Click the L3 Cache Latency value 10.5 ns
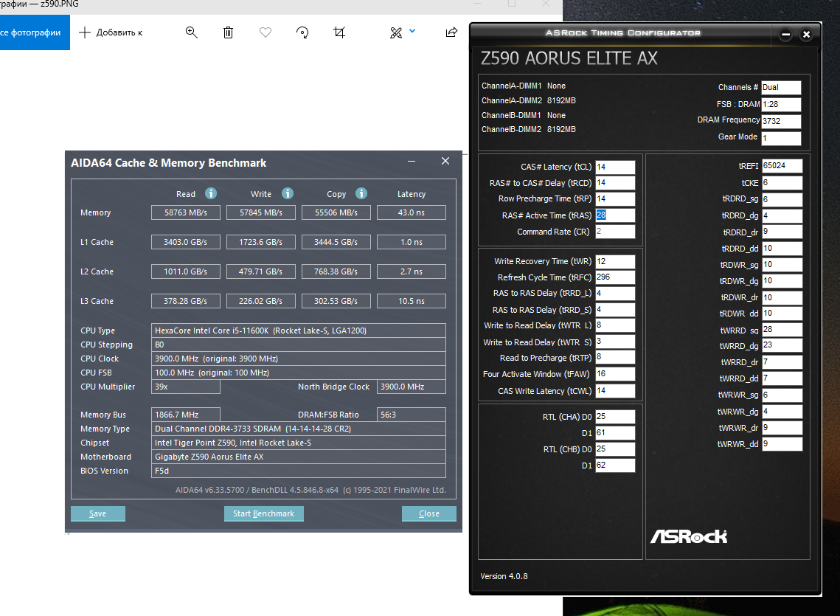Image resolution: width=840 pixels, height=616 pixels. pos(412,301)
